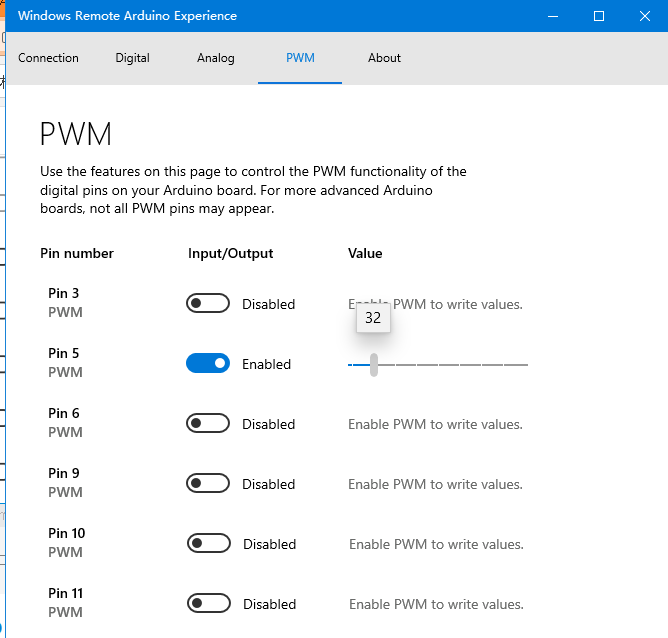Minimize the Remote Arduino window
This screenshot has height=638, width=668.
click(553, 16)
